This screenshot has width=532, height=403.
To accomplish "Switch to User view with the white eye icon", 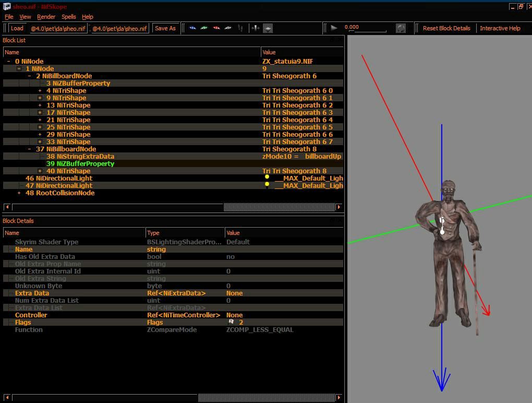I will tap(228, 28).
